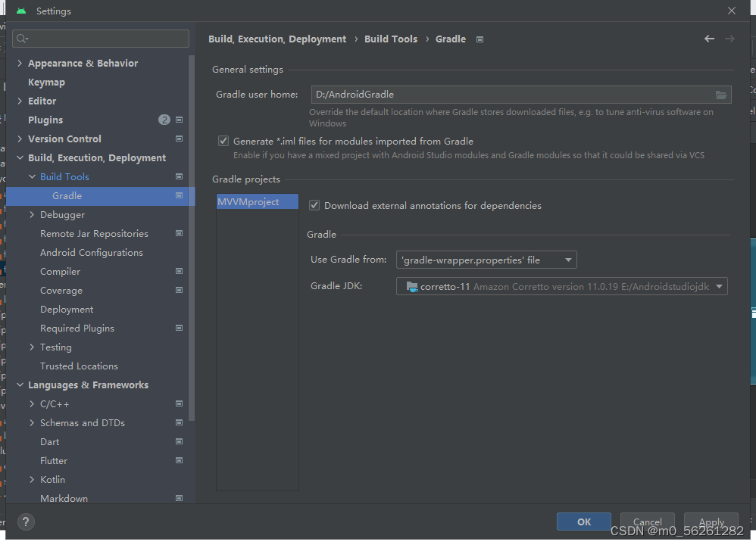Click the settings marker icon beside Version Control
Screen dimensions: 756x545
pos(179,138)
